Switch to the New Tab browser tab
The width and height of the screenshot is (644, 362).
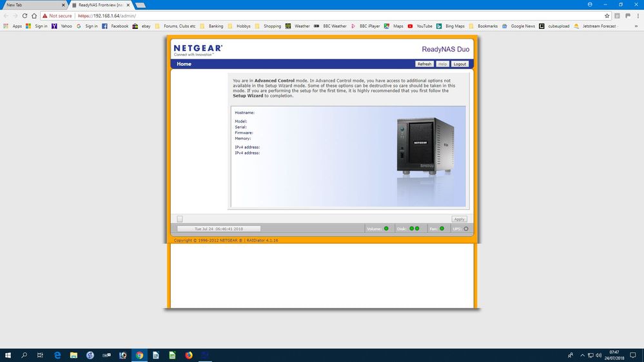[34, 5]
